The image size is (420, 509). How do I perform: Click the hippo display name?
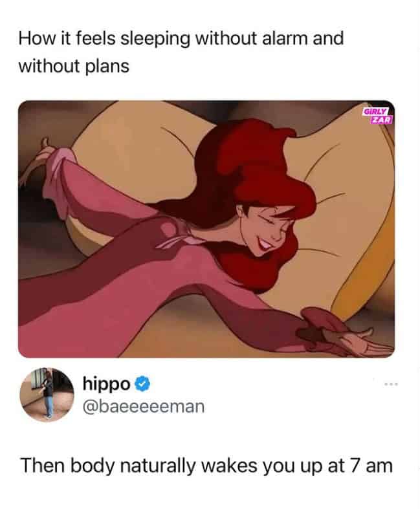(x=107, y=384)
